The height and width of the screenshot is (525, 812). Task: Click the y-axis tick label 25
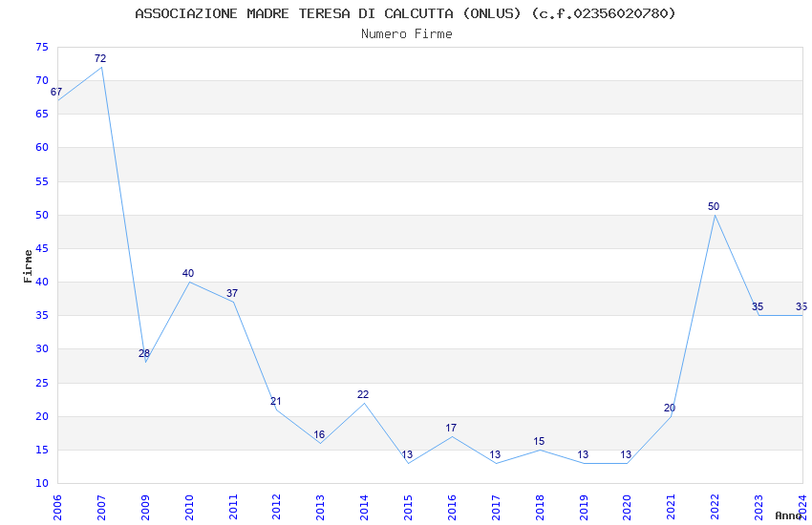coord(42,383)
